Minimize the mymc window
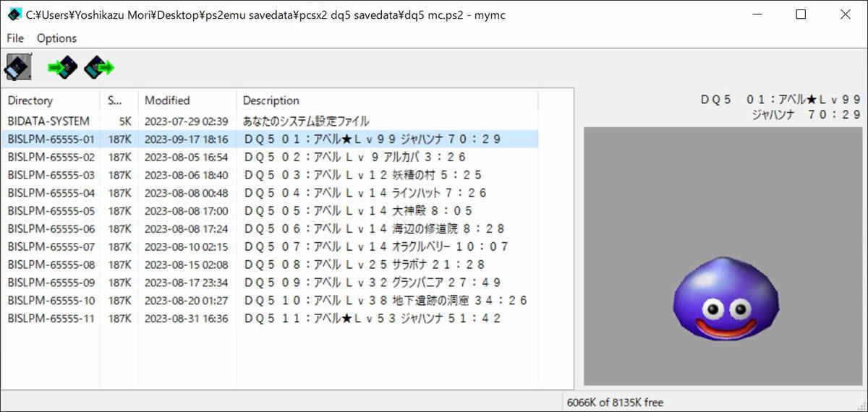The width and height of the screenshot is (868, 412). tap(756, 14)
